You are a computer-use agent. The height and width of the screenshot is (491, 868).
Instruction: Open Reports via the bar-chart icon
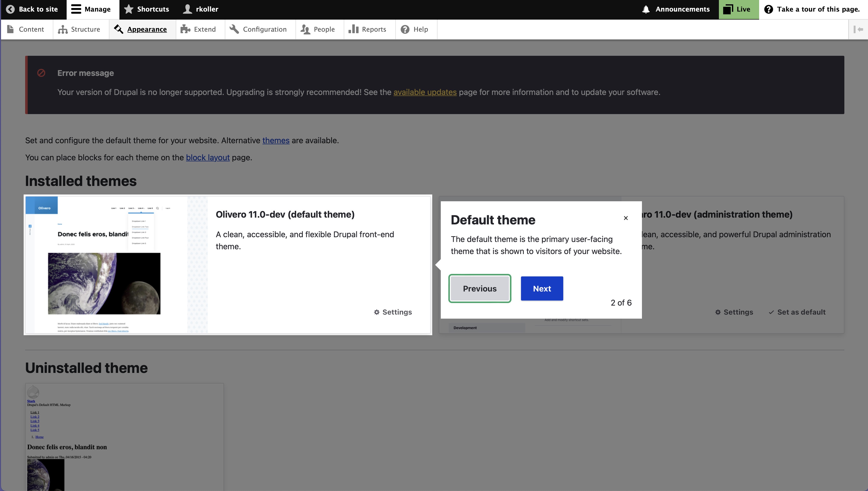pos(353,29)
